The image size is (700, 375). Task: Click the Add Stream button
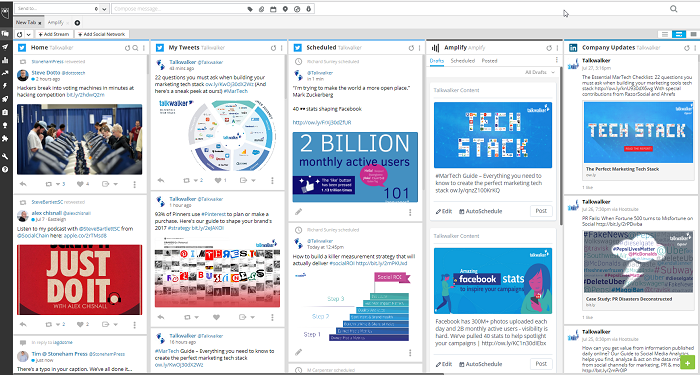point(54,34)
